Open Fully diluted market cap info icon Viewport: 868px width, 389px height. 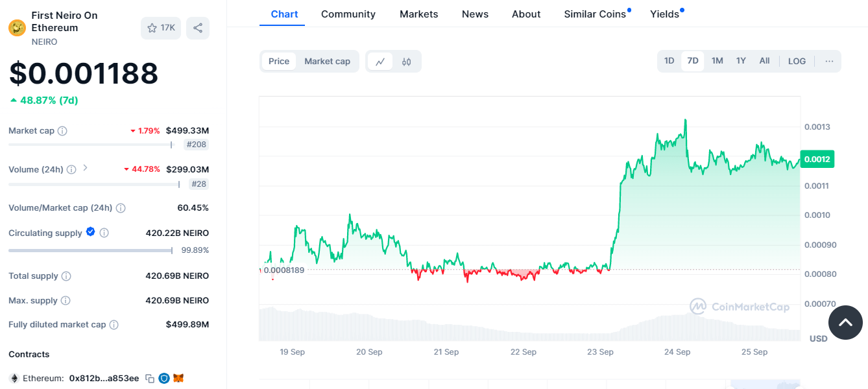coord(114,325)
